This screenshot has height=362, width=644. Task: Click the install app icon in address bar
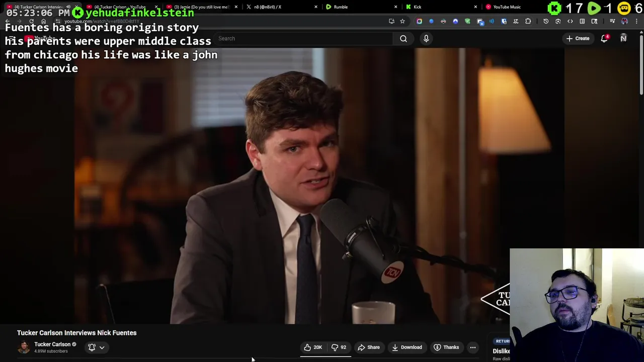(x=391, y=21)
